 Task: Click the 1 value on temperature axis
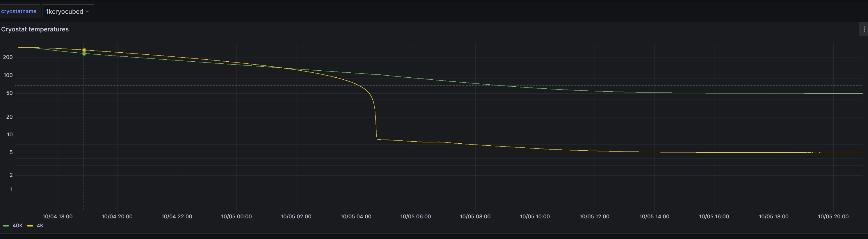click(x=11, y=190)
